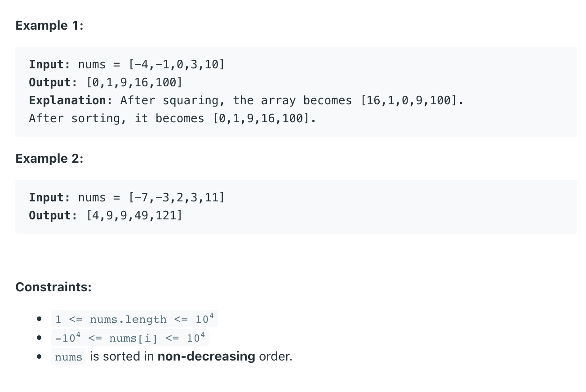Image resolution: width=586 pixels, height=392 pixels.
Task: Click the Example 2 heading
Action: [49, 159]
